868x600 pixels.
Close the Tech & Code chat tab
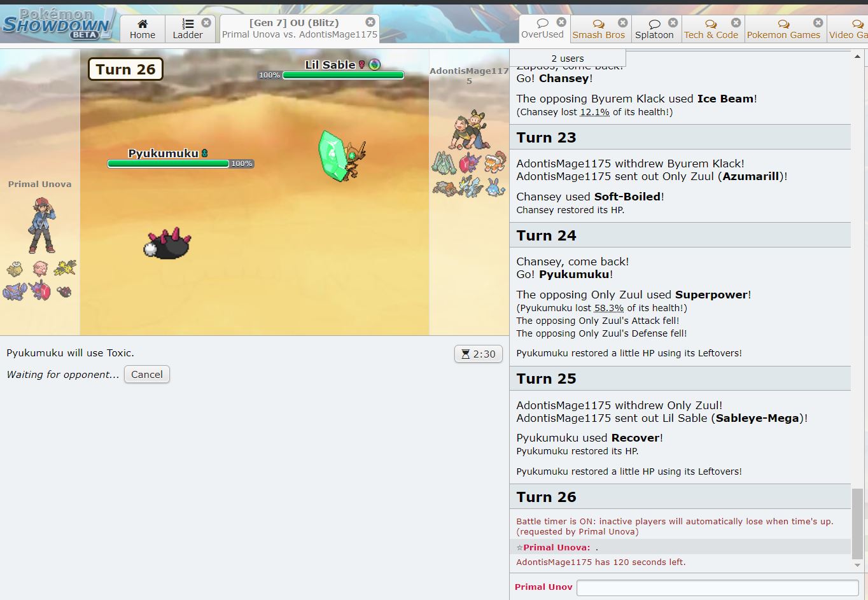click(x=736, y=22)
